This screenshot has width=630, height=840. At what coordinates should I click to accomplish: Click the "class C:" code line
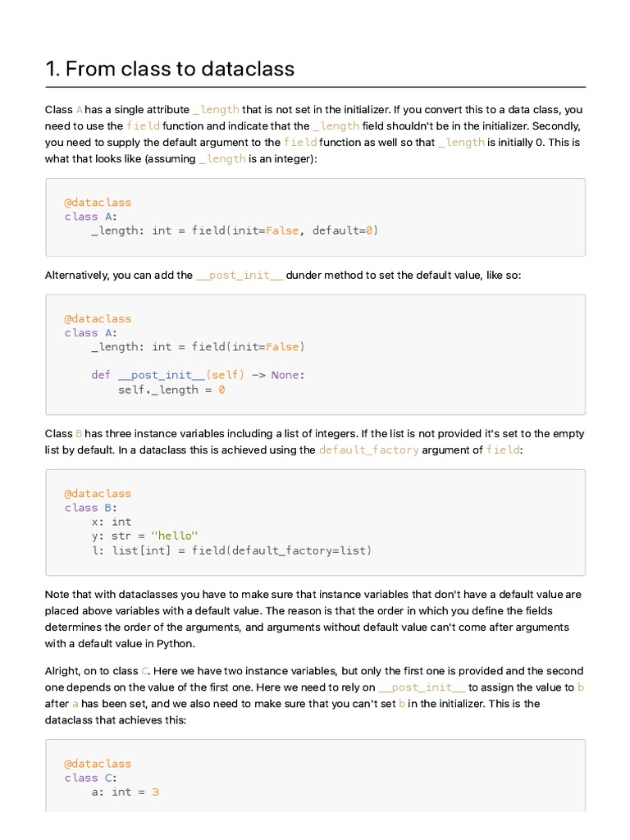click(x=91, y=778)
